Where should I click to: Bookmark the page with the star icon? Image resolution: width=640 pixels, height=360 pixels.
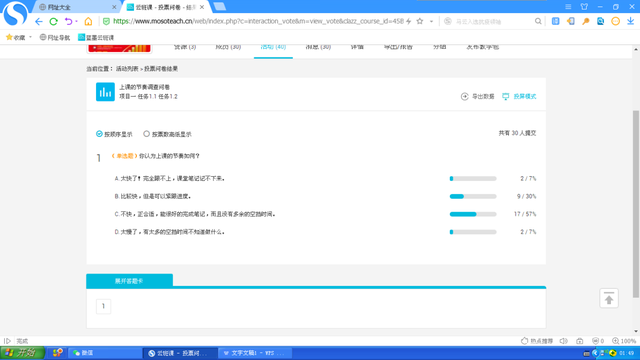(x=420, y=21)
